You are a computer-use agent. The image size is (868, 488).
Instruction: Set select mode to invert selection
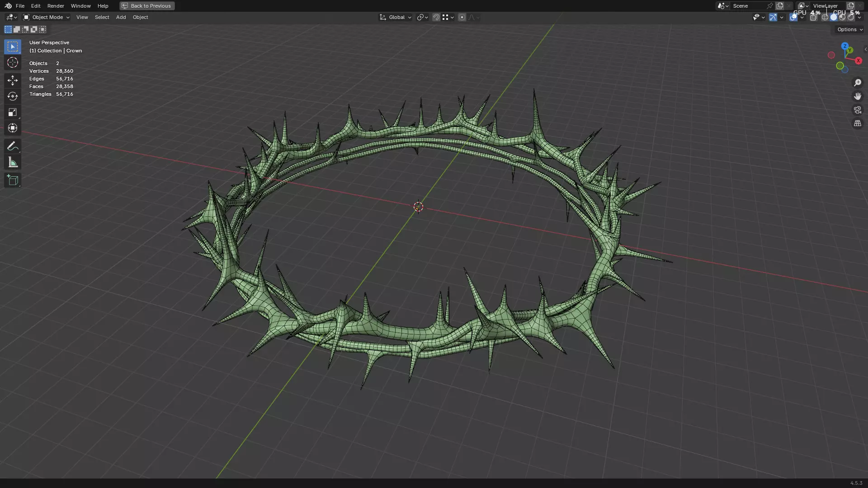point(34,29)
